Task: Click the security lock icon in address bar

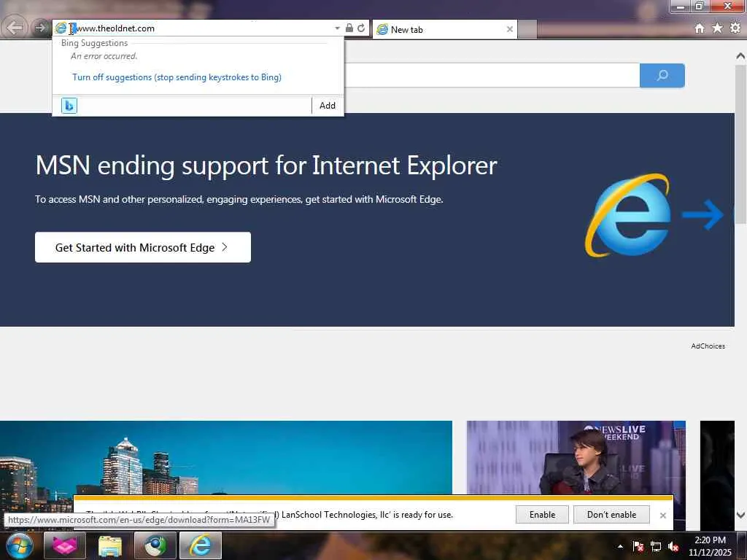Action: coord(349,28)
